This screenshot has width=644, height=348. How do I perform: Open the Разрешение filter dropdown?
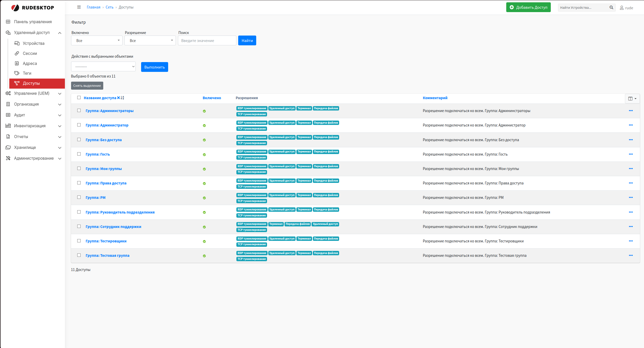tap(150, 40)
